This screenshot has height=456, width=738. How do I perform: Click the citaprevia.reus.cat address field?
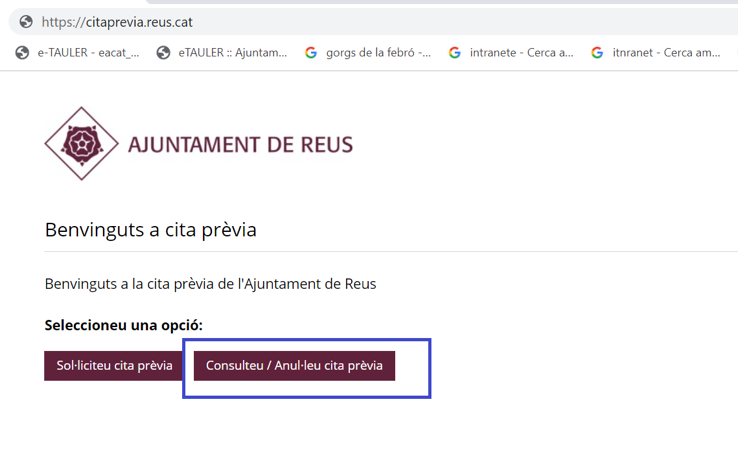pos(373,22)
